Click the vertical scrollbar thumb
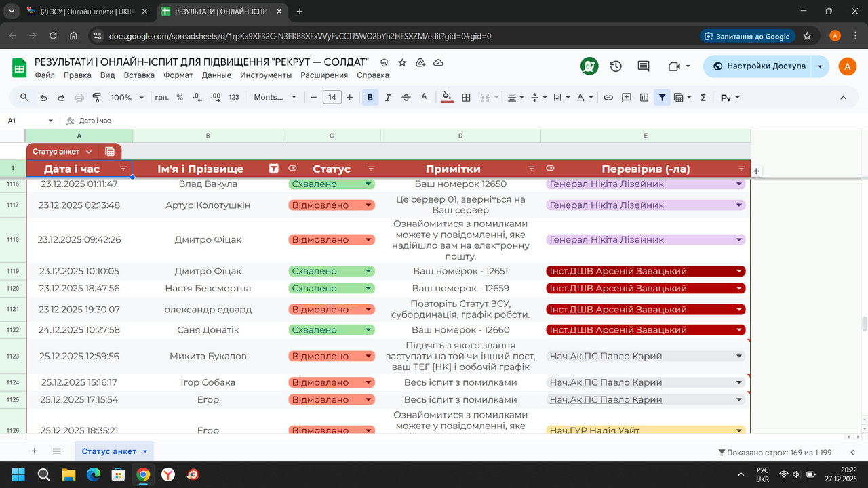 pyautogui.click(x=864, y=325)
